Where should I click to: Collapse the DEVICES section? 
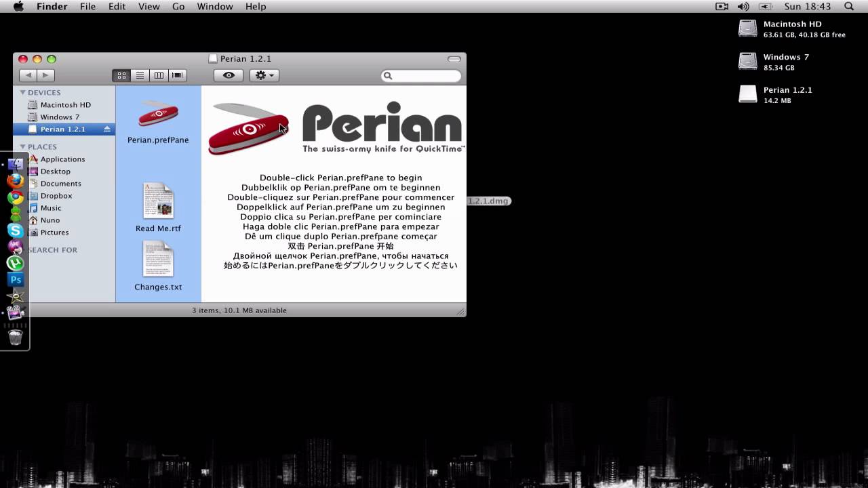[22, 92]
